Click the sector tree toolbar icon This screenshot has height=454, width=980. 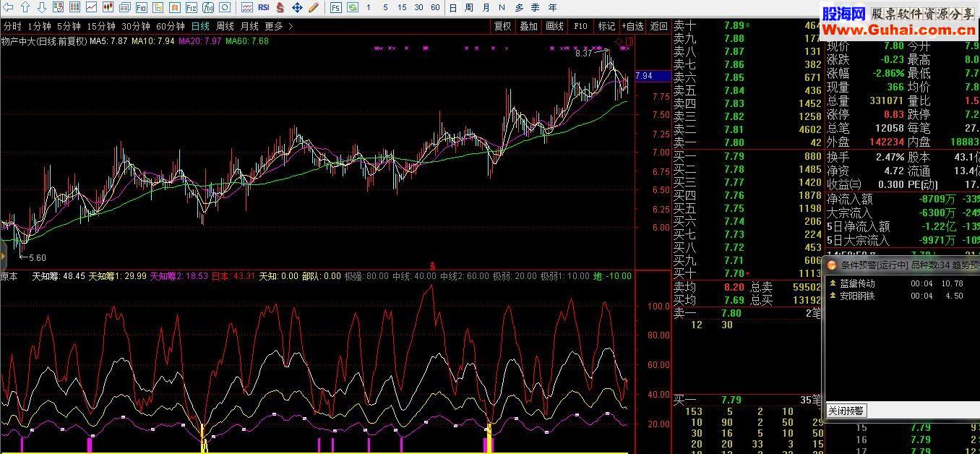tap(158, 7)
